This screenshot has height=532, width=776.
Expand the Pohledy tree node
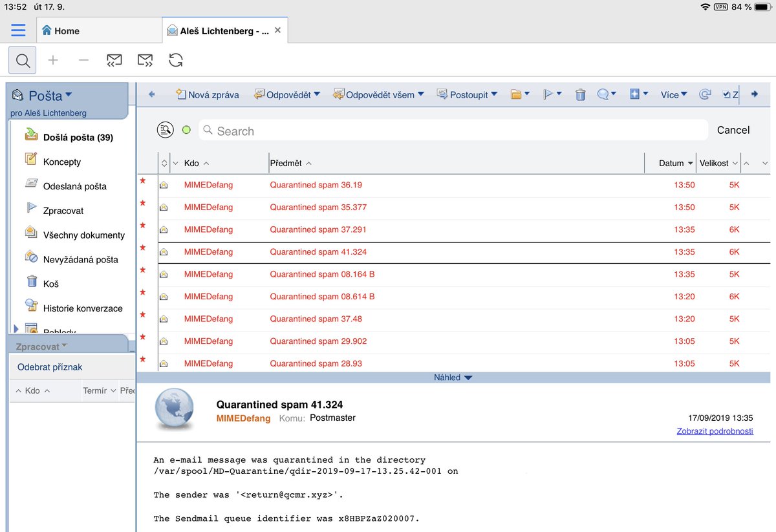[16, 329]
